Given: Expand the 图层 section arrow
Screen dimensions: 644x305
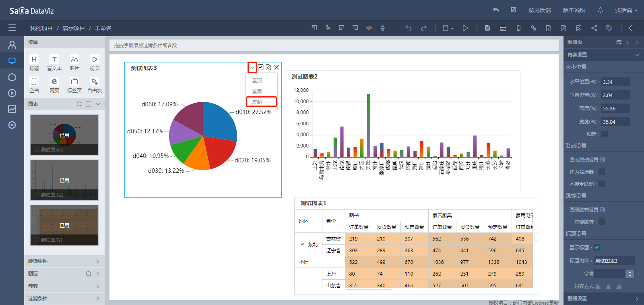Looking at the screenshot, I should [98, 274].
